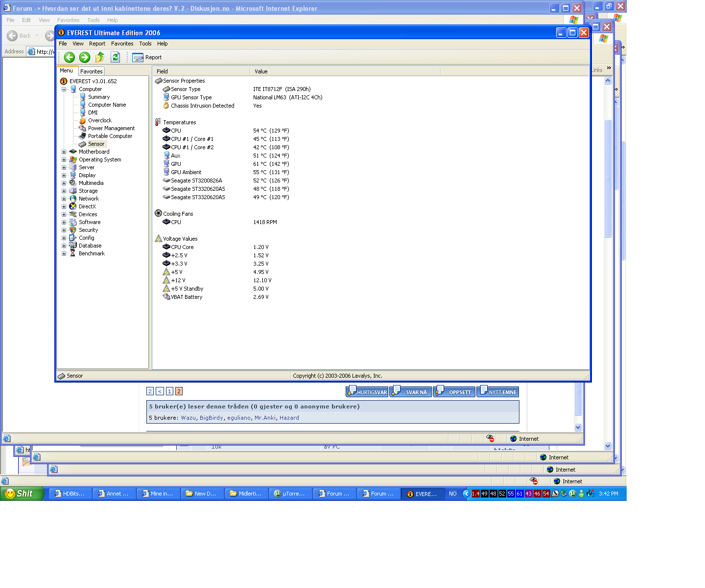
Task: Switch to the Menu tab in EVEREST
Action: click(x=67, y=71)
